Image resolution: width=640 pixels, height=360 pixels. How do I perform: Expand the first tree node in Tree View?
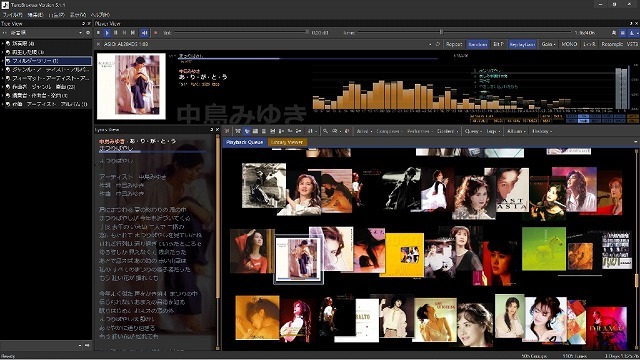pos(2,43)
